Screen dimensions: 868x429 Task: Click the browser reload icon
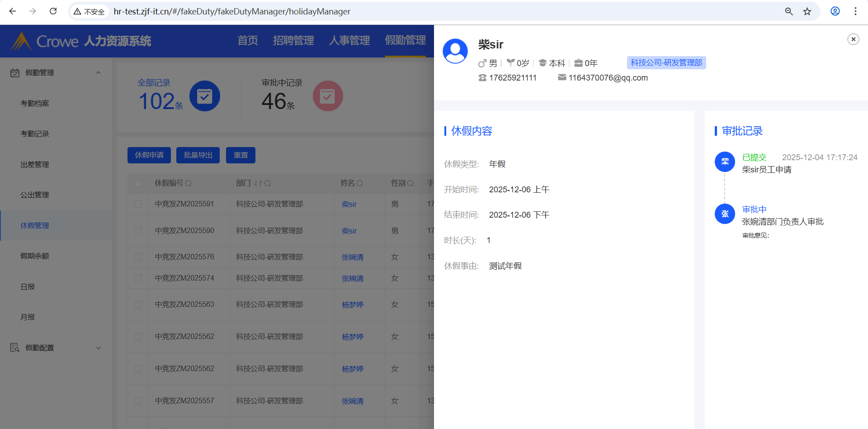point(53,11)
